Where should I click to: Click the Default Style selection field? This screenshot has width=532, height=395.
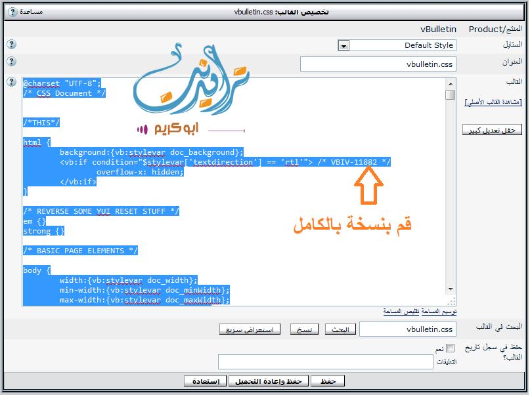click(397, 45)
